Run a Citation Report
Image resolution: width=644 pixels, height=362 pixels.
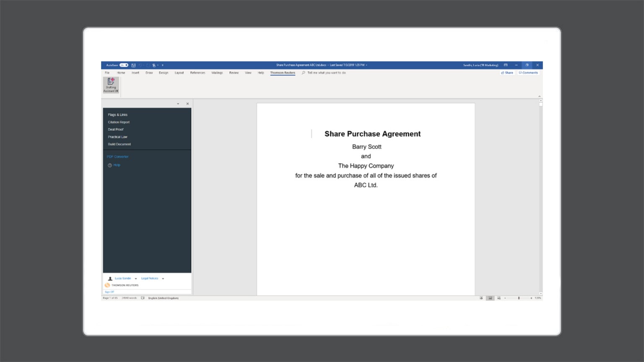(119, 122)
